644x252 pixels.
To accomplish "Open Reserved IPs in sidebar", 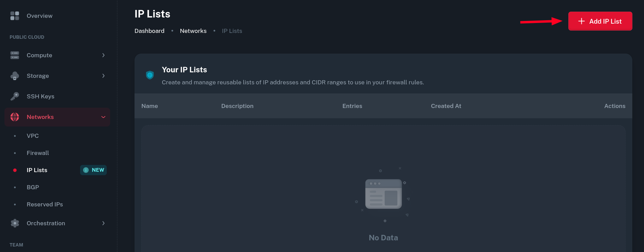I will click(45, 204).
